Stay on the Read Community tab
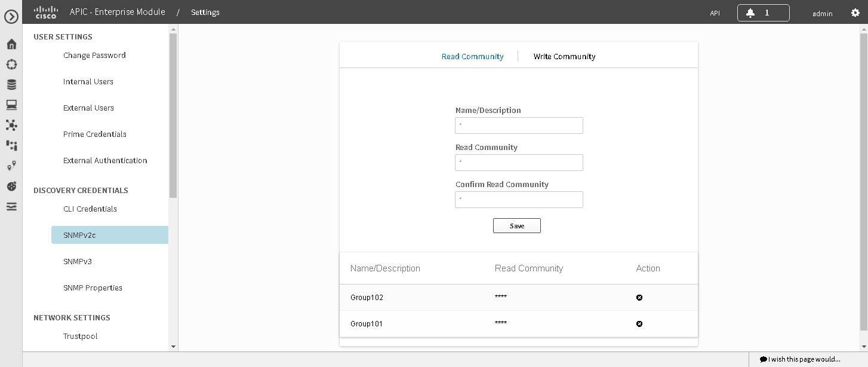Viewport: 868px width, 367px height. coord(472,56)
